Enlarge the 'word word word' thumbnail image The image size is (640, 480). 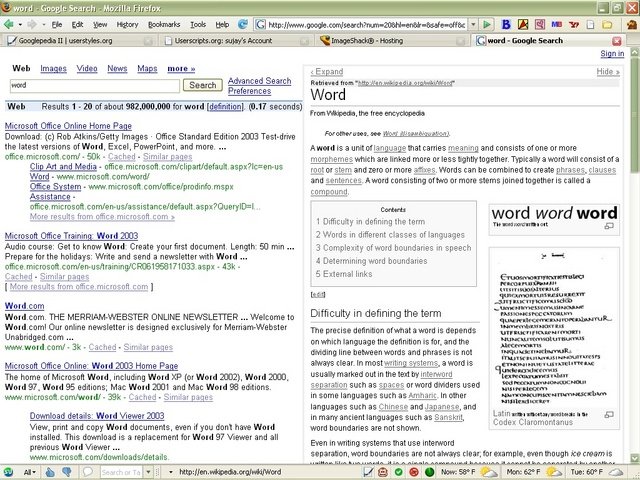point(554,213)
